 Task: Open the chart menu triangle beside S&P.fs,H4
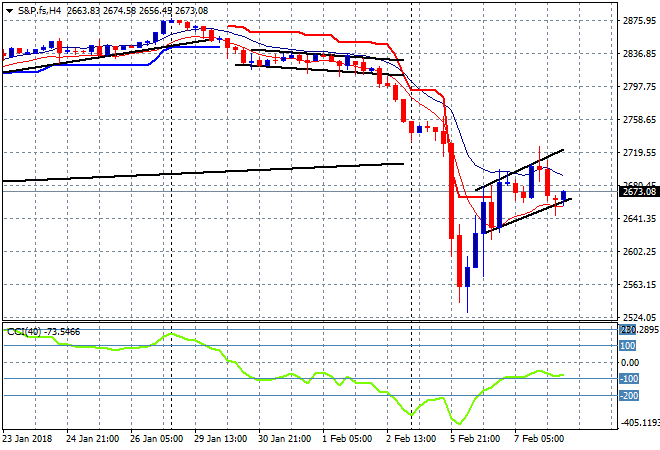(x=9, y=11)
